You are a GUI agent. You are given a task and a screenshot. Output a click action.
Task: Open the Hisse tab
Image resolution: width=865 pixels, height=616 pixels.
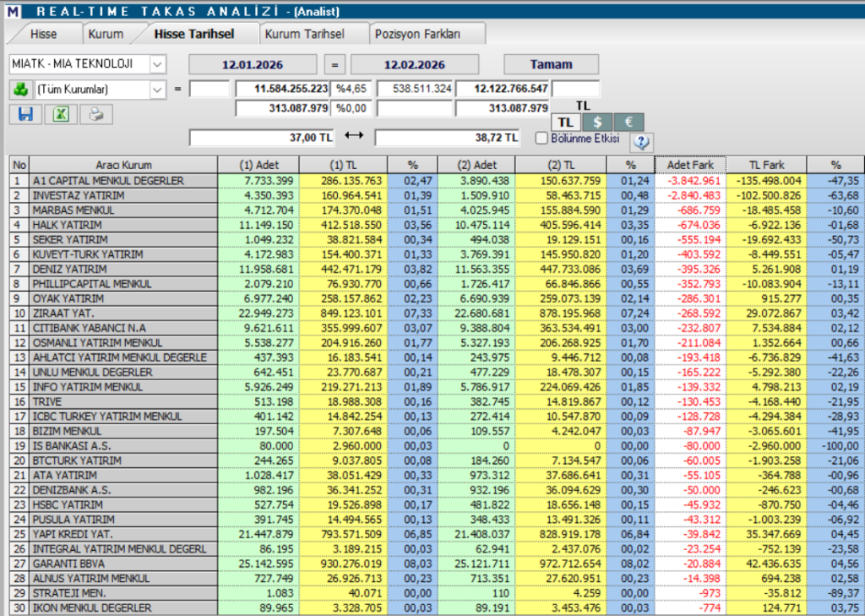(x=44, y=34)
